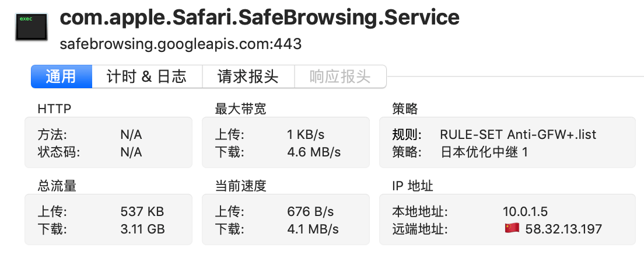Screen dimensions: 644x258
Task: Click the local address 10.0.1.5
Action: (525, 211)
